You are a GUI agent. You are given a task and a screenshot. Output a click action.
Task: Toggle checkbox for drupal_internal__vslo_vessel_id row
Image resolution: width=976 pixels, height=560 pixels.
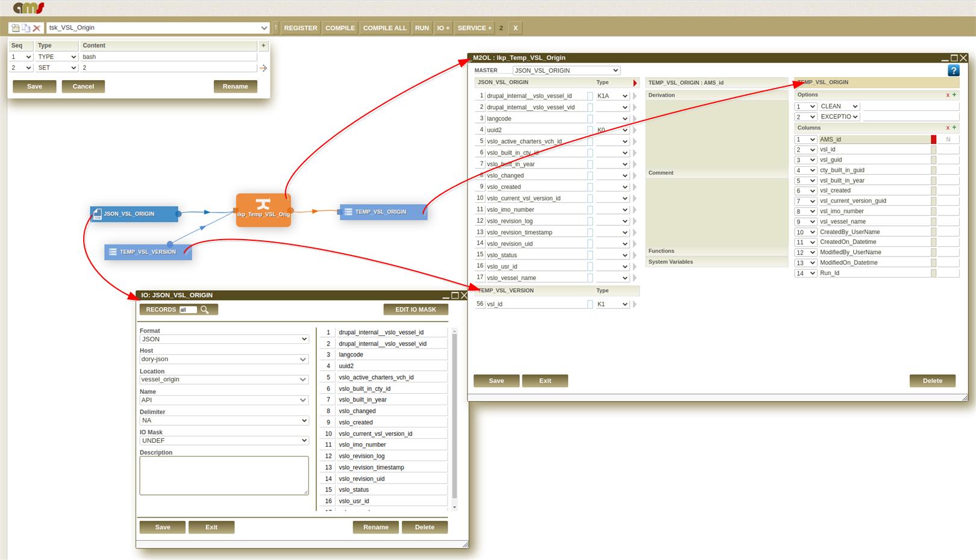(590, 96)
